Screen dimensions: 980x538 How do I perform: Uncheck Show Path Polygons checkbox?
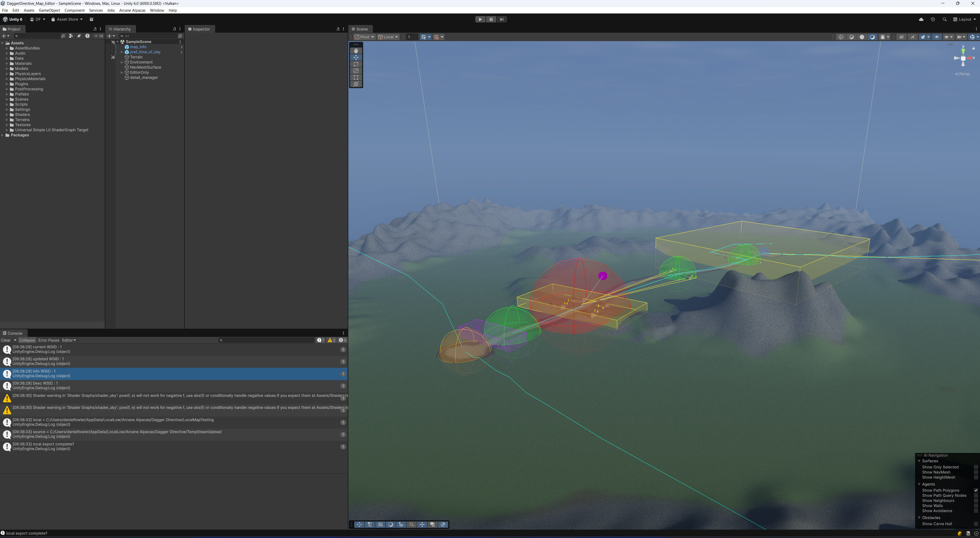[976, 490]
